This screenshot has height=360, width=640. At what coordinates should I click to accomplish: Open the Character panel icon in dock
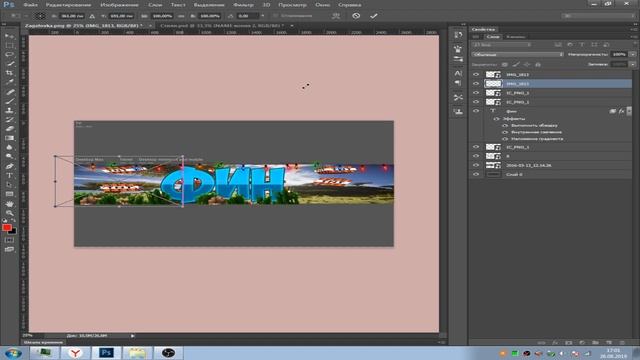pyautogui.click(x=458, y=73)
